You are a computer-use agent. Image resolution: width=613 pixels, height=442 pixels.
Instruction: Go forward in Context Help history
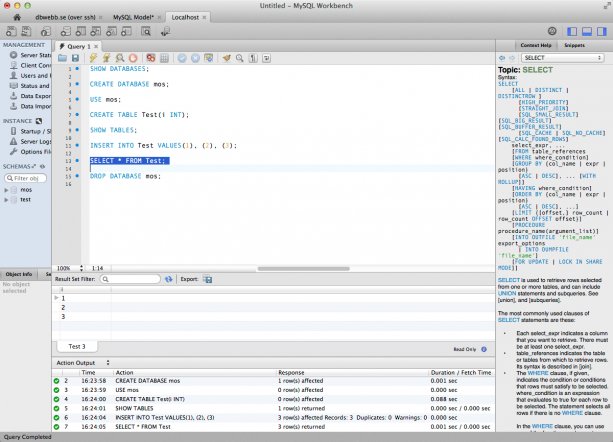click(512, 58)
